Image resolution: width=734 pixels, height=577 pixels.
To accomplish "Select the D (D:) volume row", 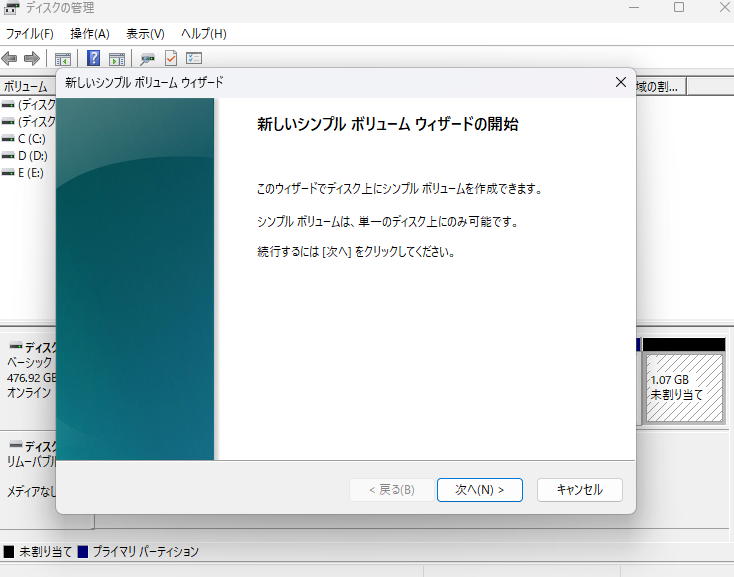I will 28,156.
